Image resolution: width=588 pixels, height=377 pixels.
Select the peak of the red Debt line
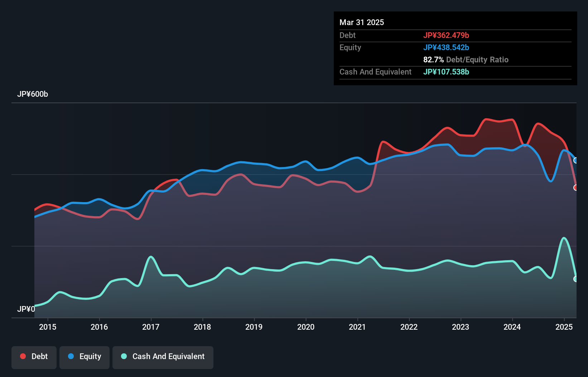pyautogui.click(x=487, y=119)
